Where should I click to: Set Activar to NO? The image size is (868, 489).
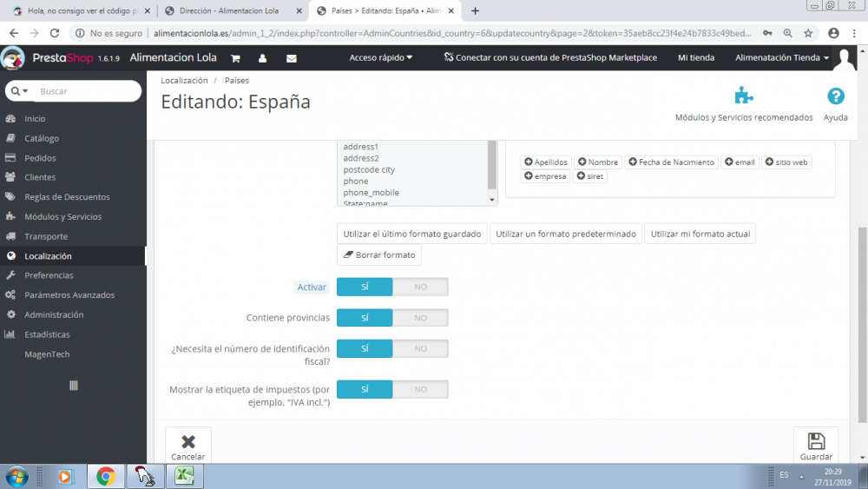point(421,287)
